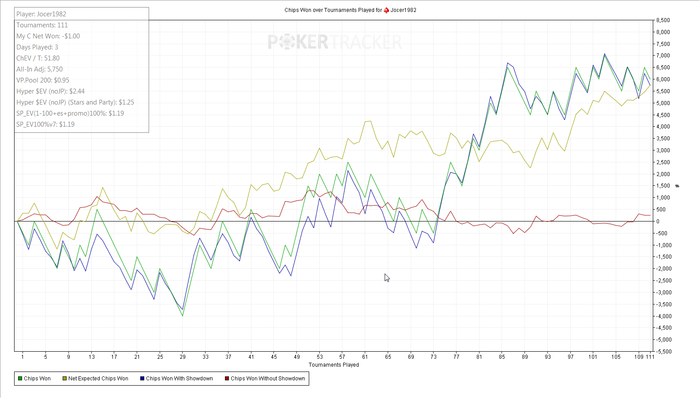Click the 0 value on the y-axis
700x398 pixels.
pyautogui.click(x=658, y=221)
